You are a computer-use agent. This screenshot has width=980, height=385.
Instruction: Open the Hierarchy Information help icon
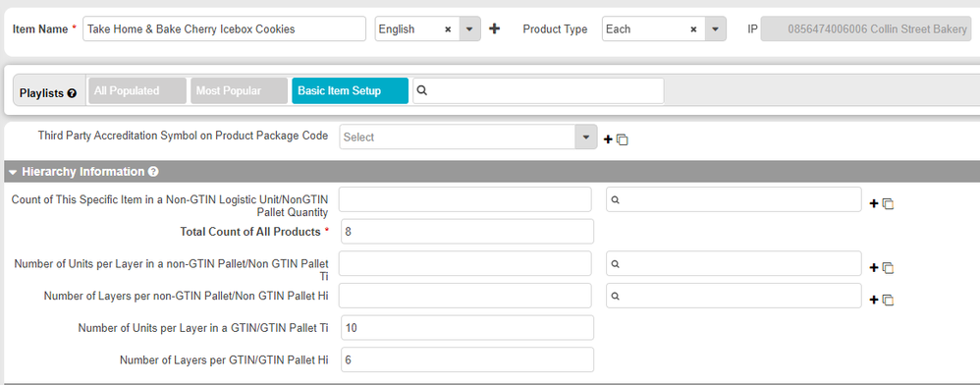click(153, 171)
